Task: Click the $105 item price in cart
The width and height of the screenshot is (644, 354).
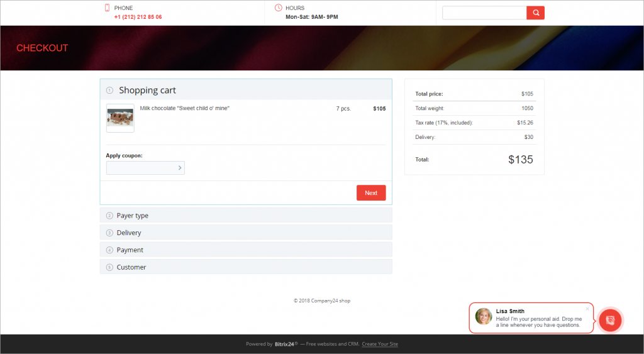Action: point(379,109)
